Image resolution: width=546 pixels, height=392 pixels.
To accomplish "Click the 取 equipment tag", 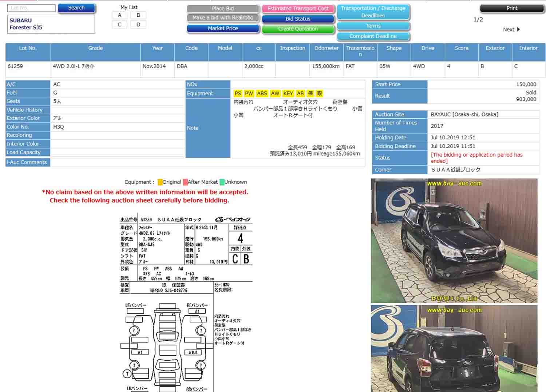I will click(320, 94).
